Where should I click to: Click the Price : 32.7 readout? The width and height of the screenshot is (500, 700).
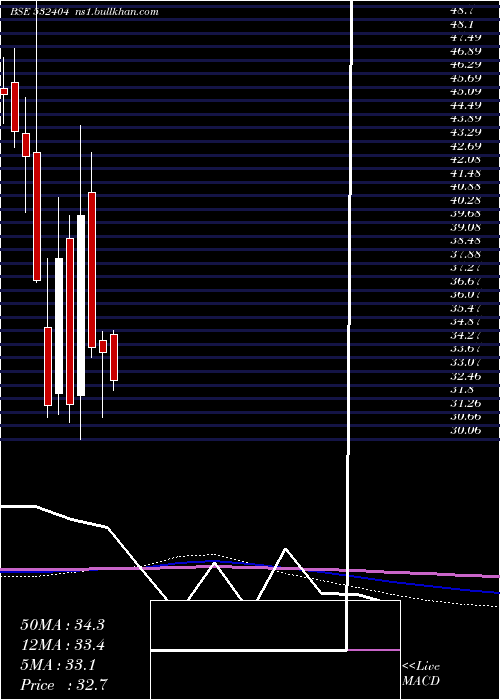tap(64, 685)
